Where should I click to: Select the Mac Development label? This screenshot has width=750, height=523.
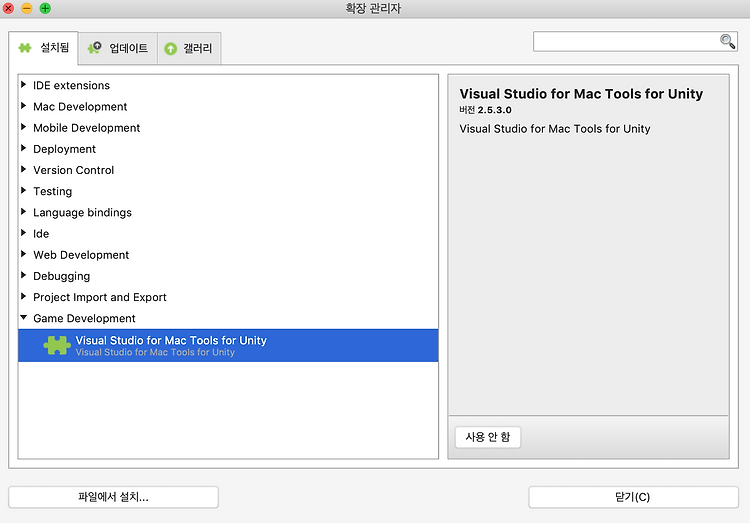pos(80,107)
